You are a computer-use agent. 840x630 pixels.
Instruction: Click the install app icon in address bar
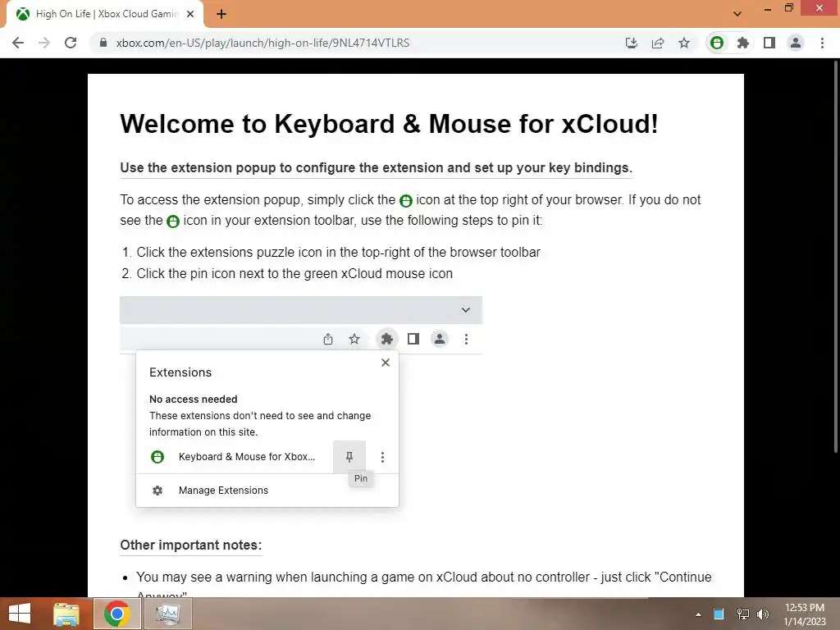click(x=632, y=43)
